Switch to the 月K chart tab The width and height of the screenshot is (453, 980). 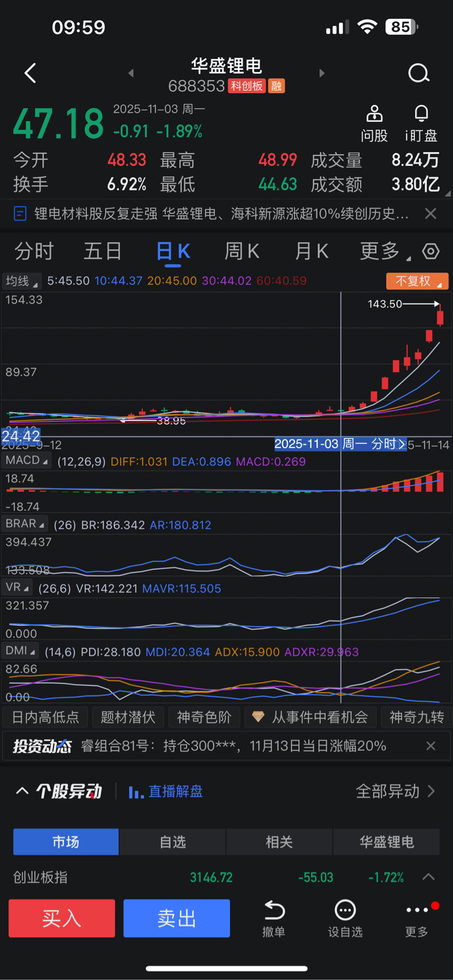pyautogui.click(x=311, y=251)
